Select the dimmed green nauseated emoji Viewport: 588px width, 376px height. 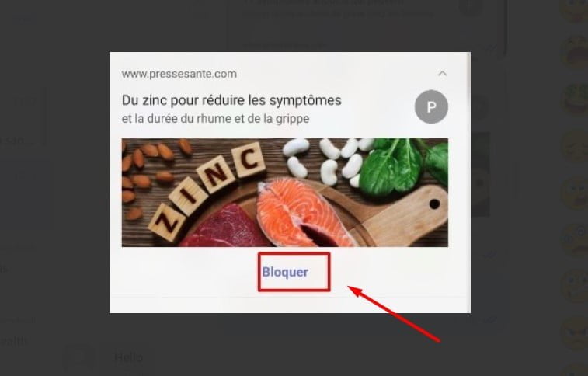[576, 99]
